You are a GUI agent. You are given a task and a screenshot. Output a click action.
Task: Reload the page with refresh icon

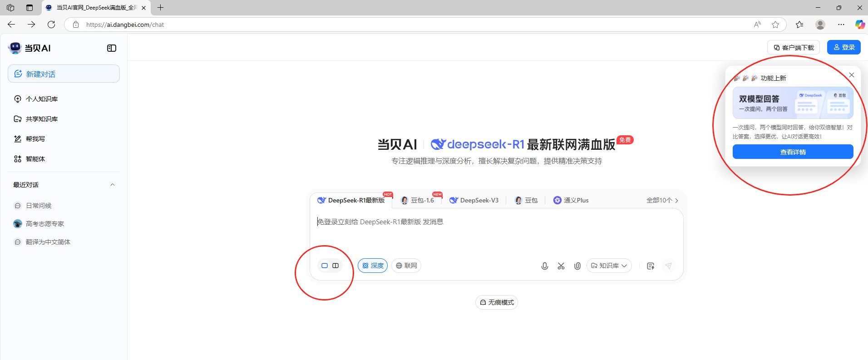51,25
